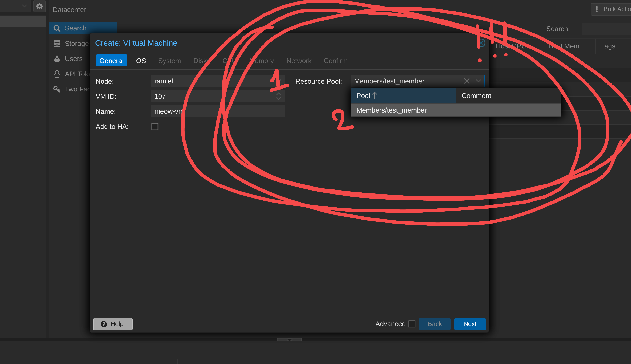The width and height of the screenshot is (631, 364).
Task: Open the System tab
Action: click(x=169, y=61)
